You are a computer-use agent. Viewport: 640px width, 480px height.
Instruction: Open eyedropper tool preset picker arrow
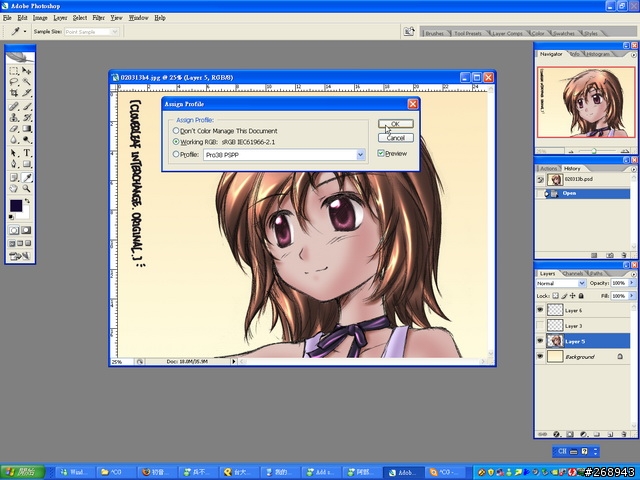click(25, 31)
